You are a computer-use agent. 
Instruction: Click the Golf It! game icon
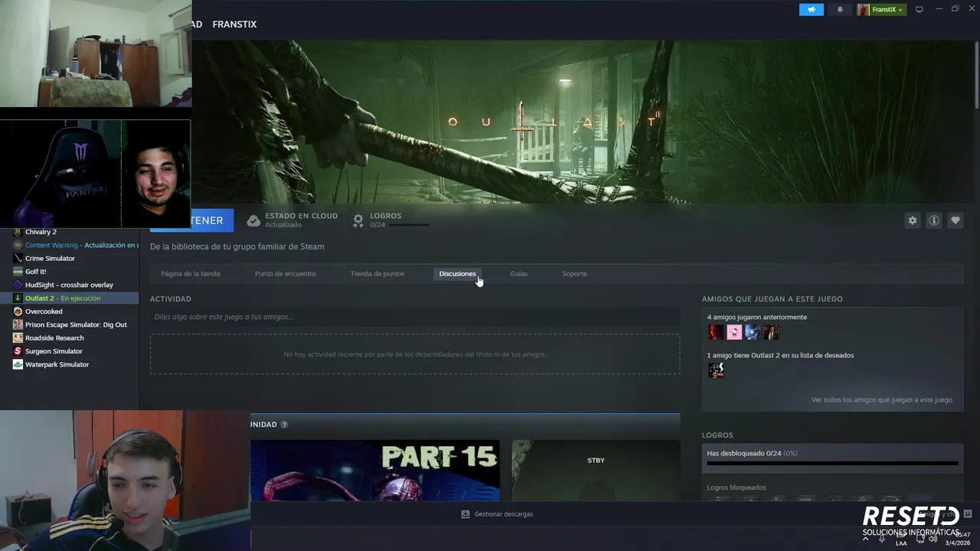(18, 272)
